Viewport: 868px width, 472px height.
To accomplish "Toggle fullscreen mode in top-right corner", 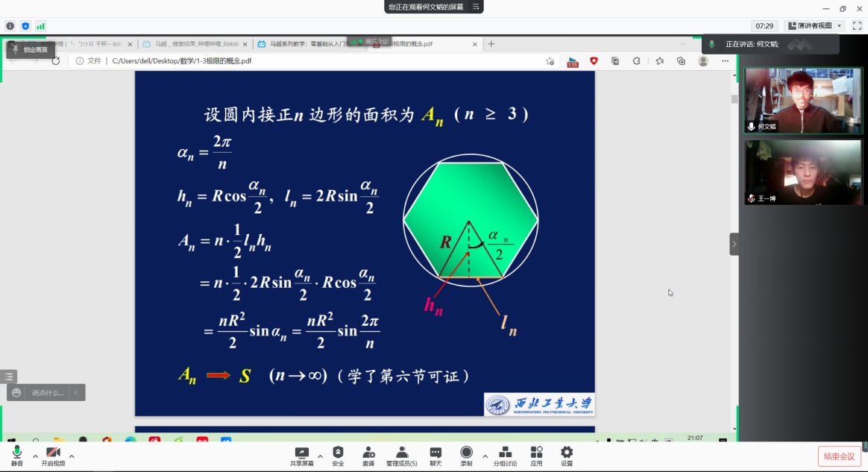I will click(857, 25).
